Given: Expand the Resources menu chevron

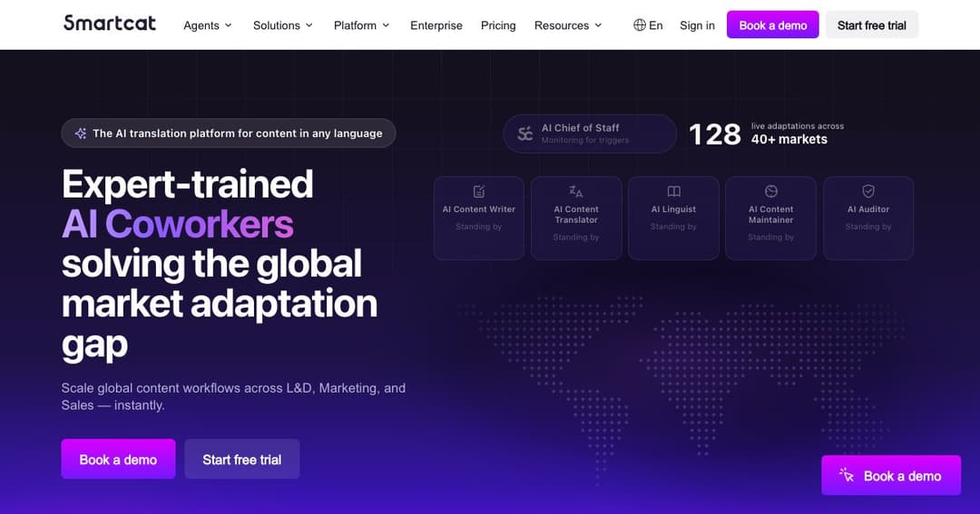Looking at the screenshot, I should tap(598, 25).
